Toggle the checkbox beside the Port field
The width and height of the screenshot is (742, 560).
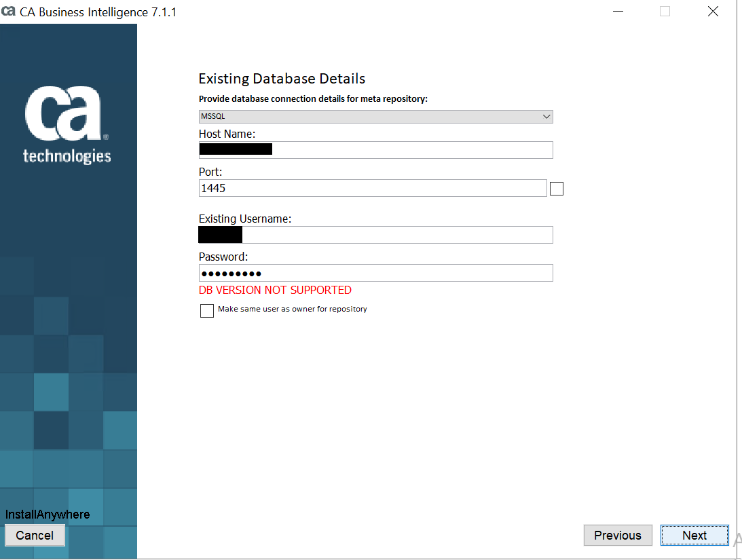point(557,189)
